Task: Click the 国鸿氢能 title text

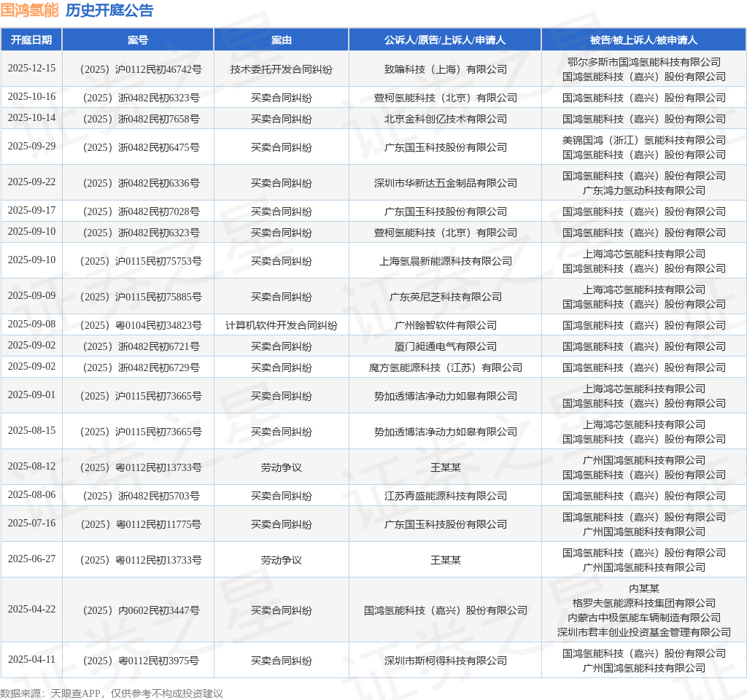Action: pos(29,10)
